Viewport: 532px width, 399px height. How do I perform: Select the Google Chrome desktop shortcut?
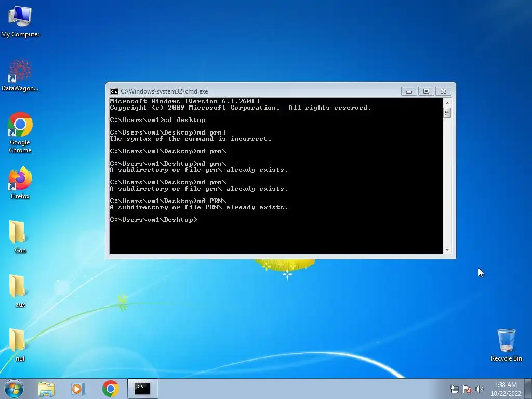[x=20, y=132]
